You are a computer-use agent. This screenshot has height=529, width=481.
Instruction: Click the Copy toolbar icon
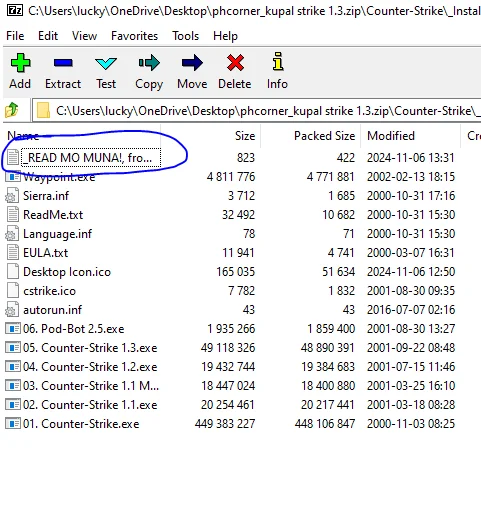(x=149, y=63)
